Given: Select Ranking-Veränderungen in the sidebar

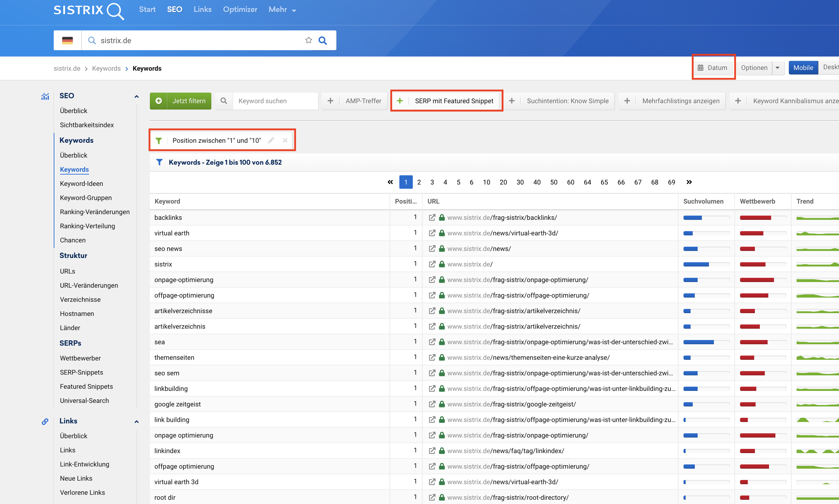Looking at the screenshot, I should tap(95, 212).
